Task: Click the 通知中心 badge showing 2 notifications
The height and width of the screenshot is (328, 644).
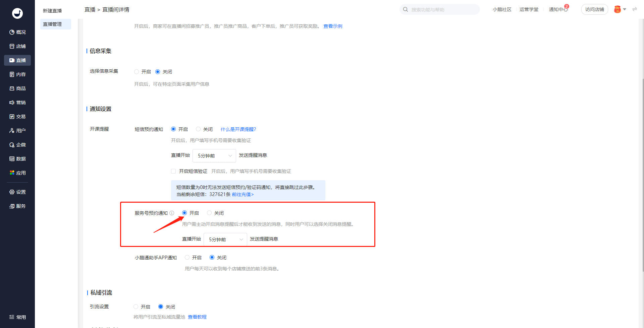Action: (558, 9)
